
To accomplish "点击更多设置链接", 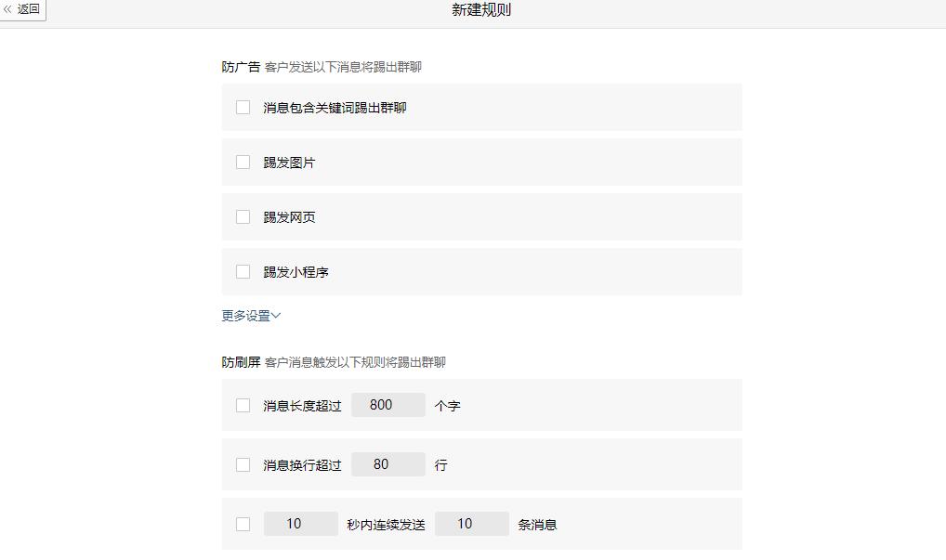I will click(x=244, y=316).
